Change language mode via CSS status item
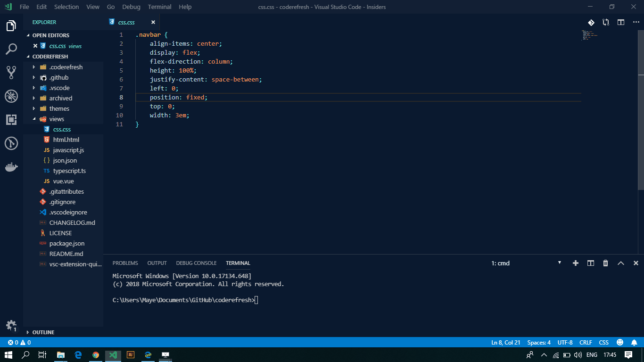Screen dimensions: 644x362 603,343
